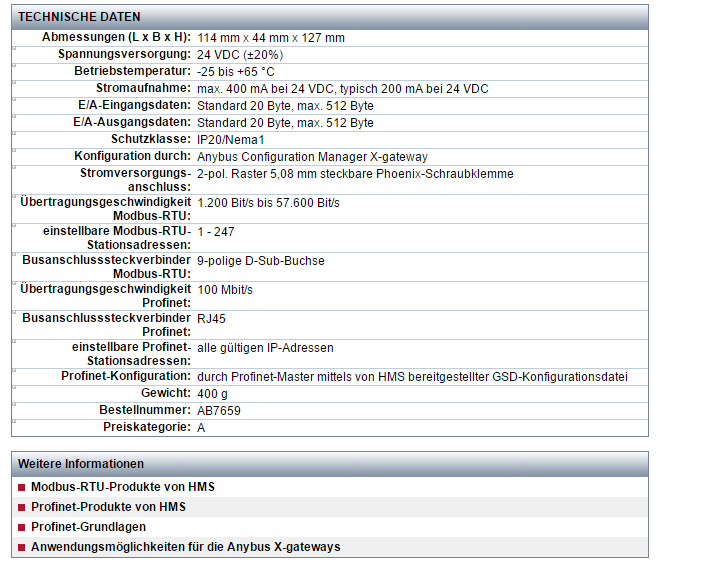Click the Abmessungen value 114 mm x 44 mm x 127 mm
Image resolution: width=726 pixels, height=570 pixels.
[x=271, y=38]
